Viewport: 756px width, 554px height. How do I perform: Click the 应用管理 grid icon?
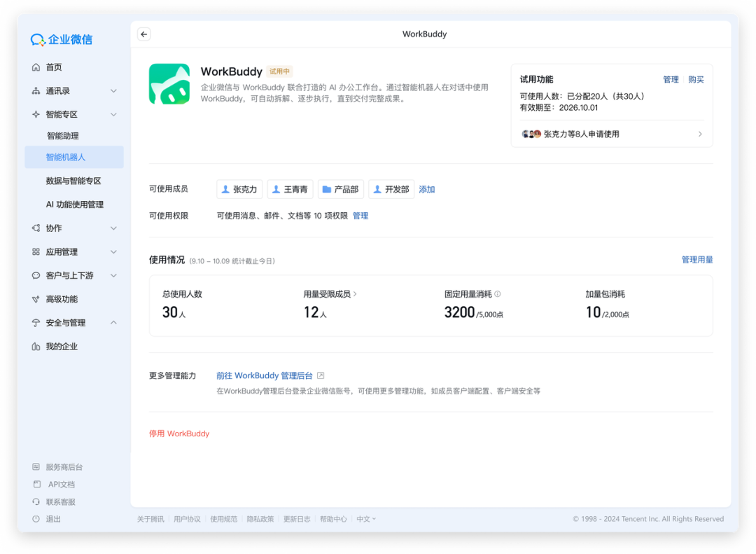click(x=36, y=251)
